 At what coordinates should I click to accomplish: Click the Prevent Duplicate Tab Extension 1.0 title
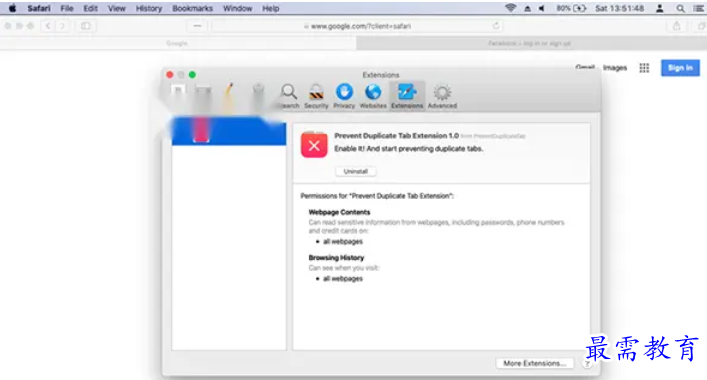(x=396, y=136)
